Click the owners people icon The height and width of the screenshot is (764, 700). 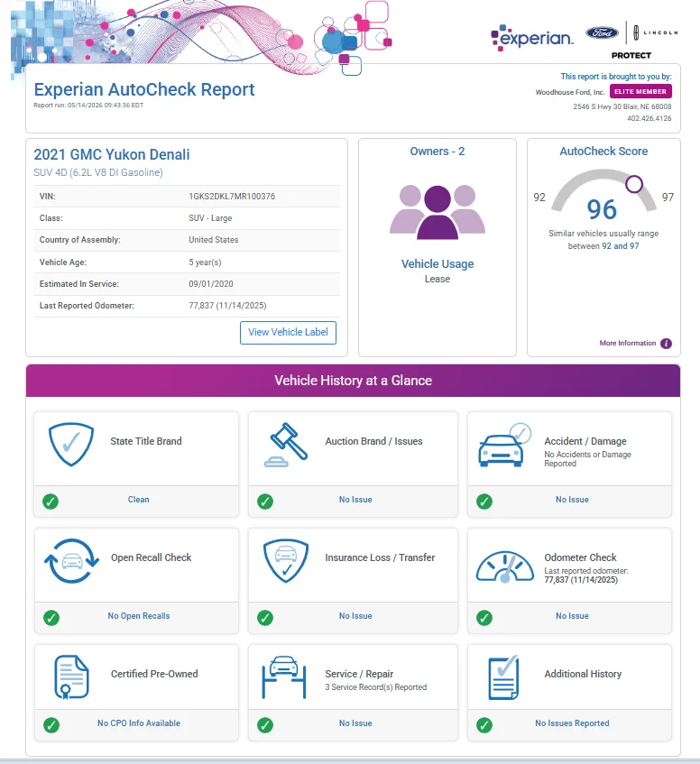click(x=437, y=212)
